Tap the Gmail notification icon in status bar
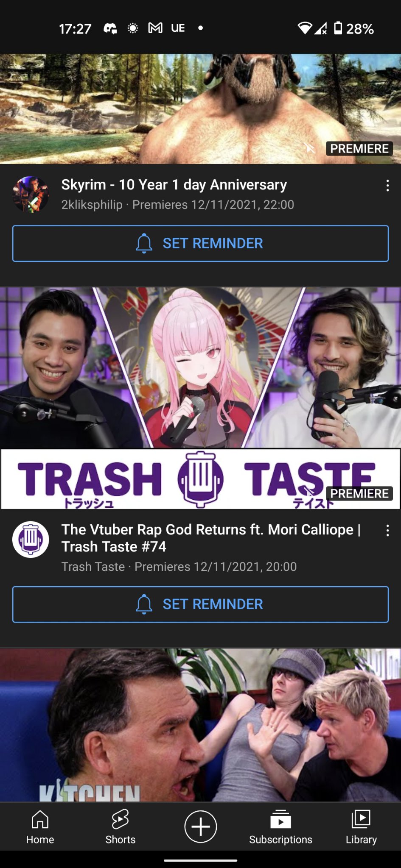401x868 pixels. pos(155,28)
